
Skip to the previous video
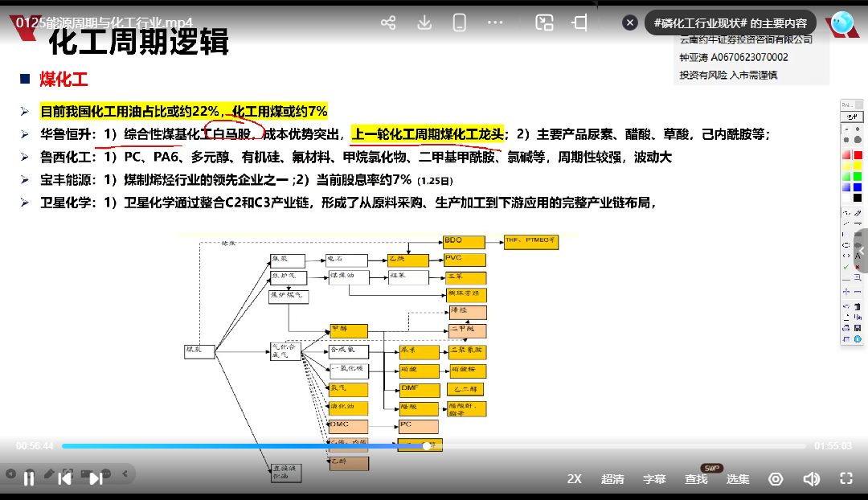tap(65, 479)
